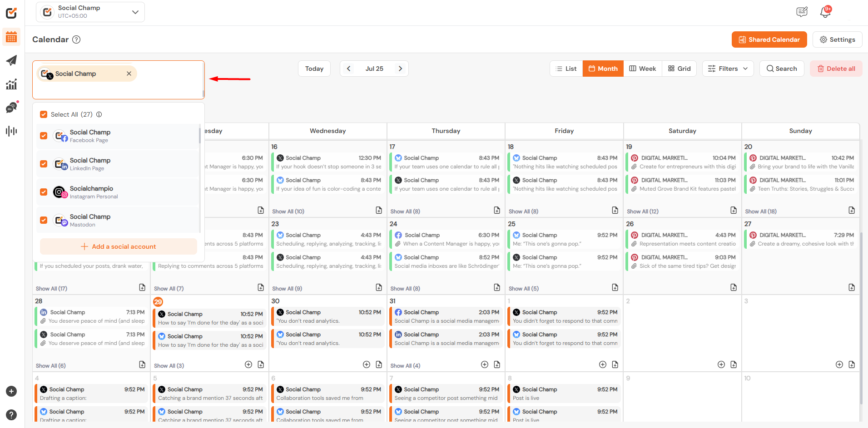Click the accounts list scrollbar

200,135
